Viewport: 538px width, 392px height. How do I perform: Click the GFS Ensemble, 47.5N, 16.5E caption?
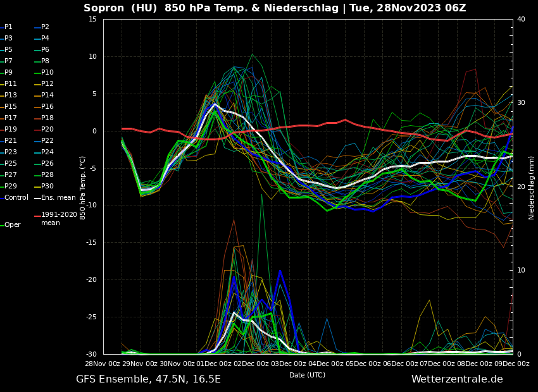[x=148, y=379]
